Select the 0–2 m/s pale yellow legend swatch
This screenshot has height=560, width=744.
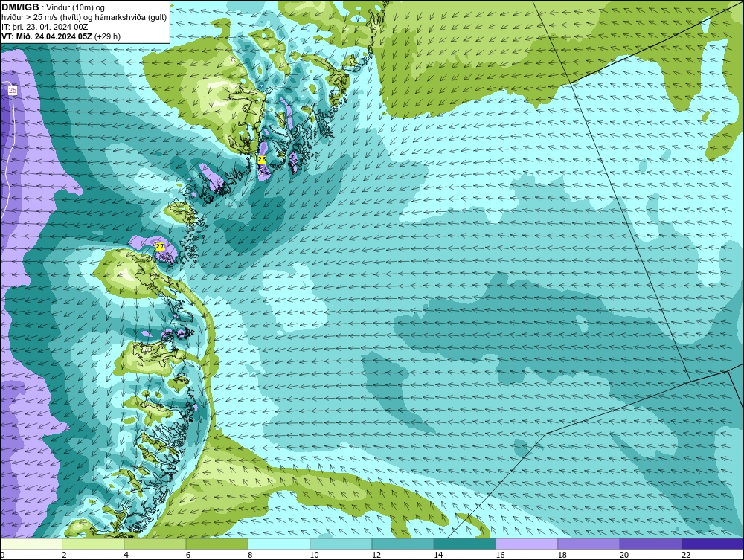(x=31, y=544)
